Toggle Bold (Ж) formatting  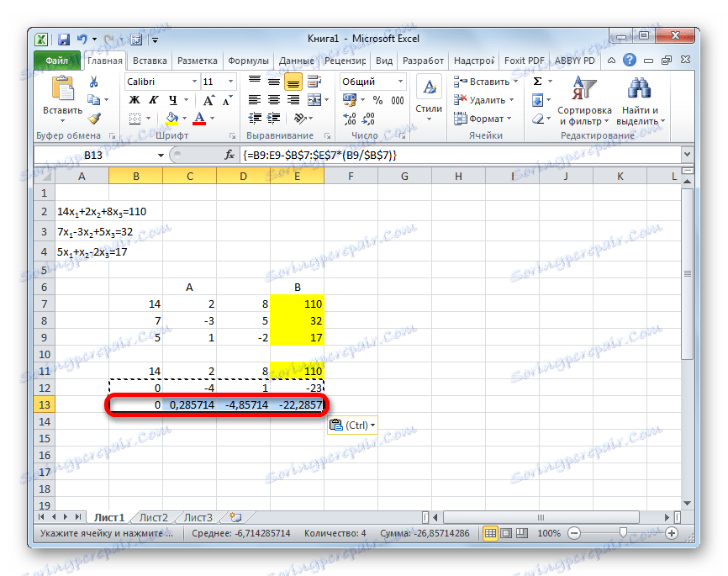135,100
